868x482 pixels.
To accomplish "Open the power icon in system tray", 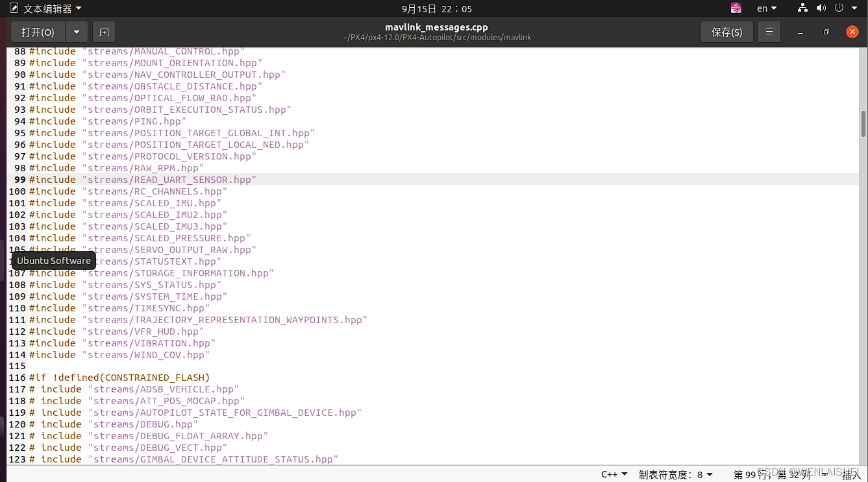I will [x=839, y=8].
